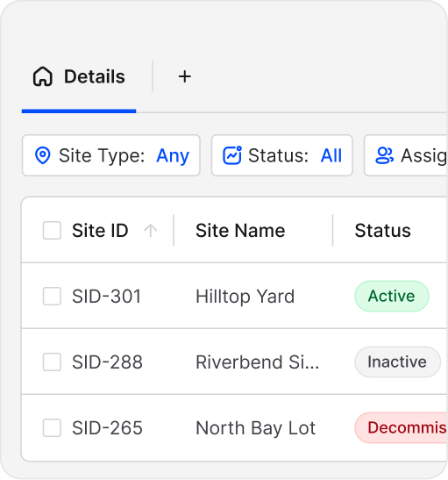448x480 pixels.
Task: Select the SID-265 row checkbox
Action: click(52, 427)
